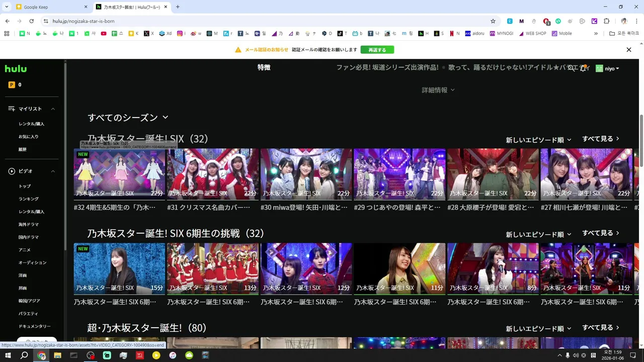Dismiss the email verification banner
The width and height of the screenshot is (644, 362).
[x=628, y=50]
